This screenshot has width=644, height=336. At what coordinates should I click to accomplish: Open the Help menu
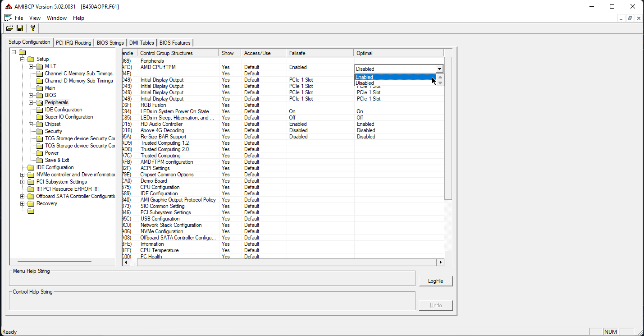tap(78, 18)
